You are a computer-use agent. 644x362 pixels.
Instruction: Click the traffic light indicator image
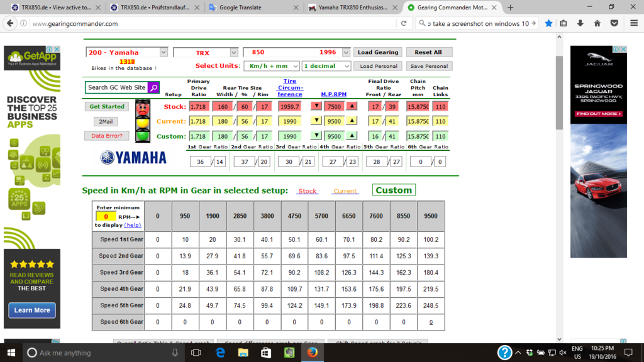click(143, 121)
